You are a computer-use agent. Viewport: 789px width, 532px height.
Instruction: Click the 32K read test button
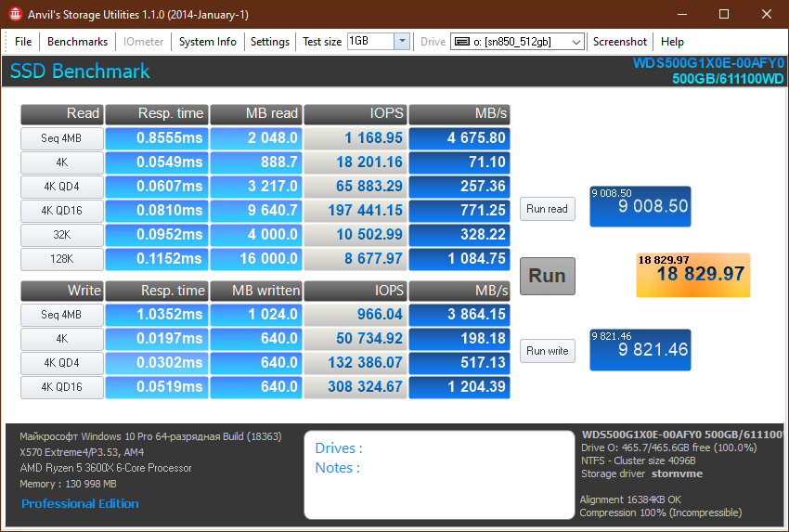pos(62,235)
